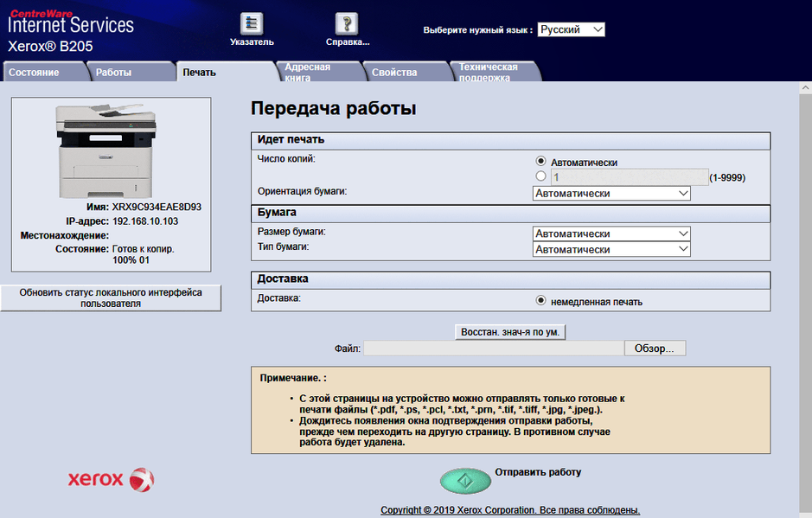Click the Обзор... browse button
The height and width of the screenshot is (518, 812).
[x=655, y=349]
